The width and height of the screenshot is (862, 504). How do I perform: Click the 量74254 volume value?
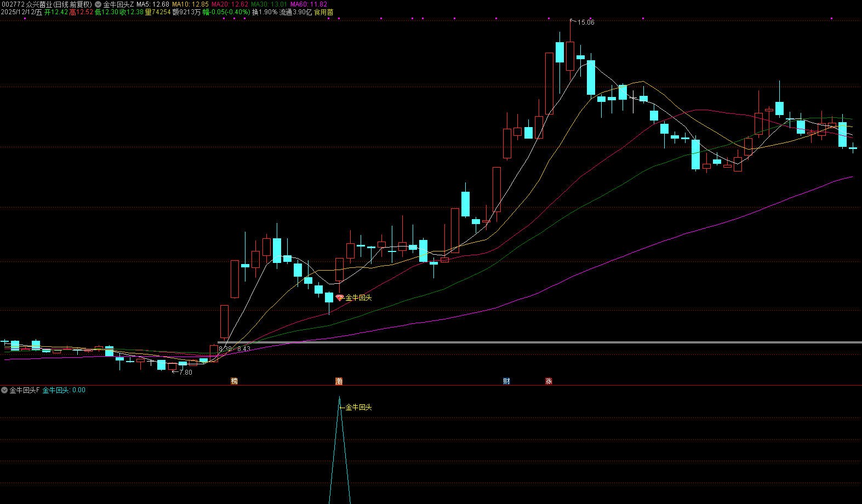click(x=158, y=12)
